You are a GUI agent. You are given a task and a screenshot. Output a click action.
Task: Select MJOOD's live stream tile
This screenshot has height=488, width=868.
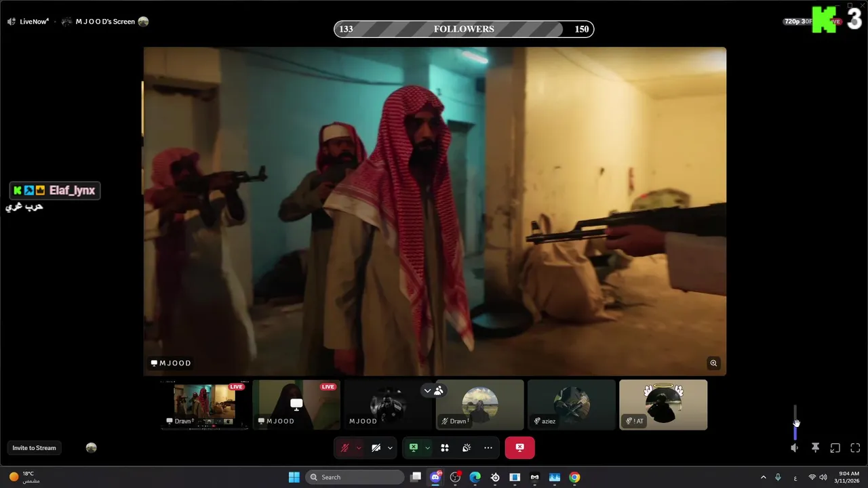296,405
